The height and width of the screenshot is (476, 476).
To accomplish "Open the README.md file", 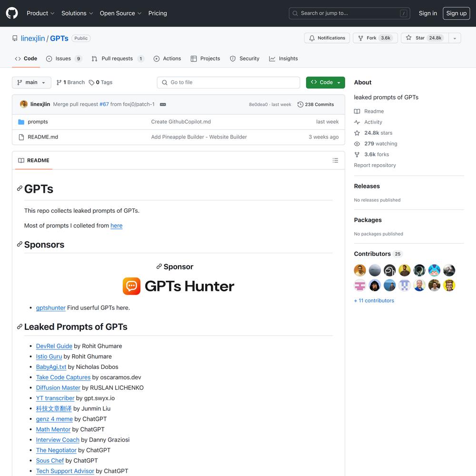I will [43, 137].
